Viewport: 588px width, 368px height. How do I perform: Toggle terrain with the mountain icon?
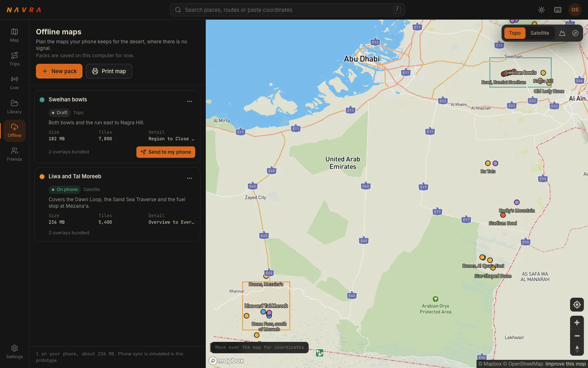(x=562, y=33)
